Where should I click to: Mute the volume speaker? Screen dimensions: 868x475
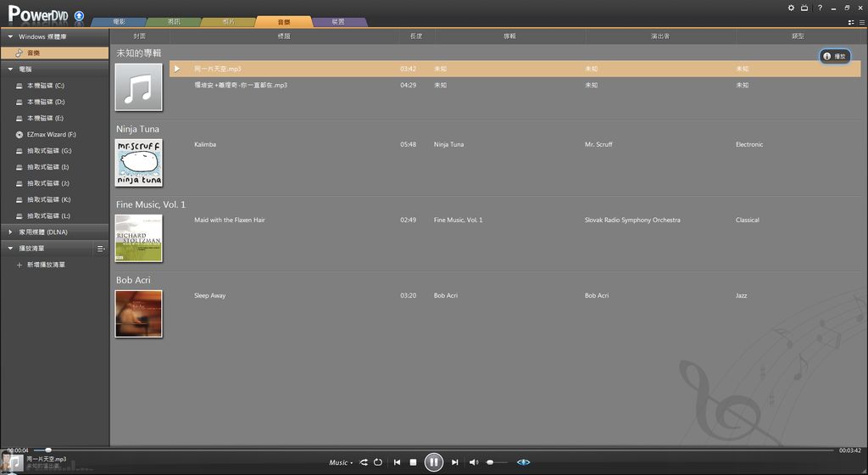pyautogui.click(x=474, y=462)
